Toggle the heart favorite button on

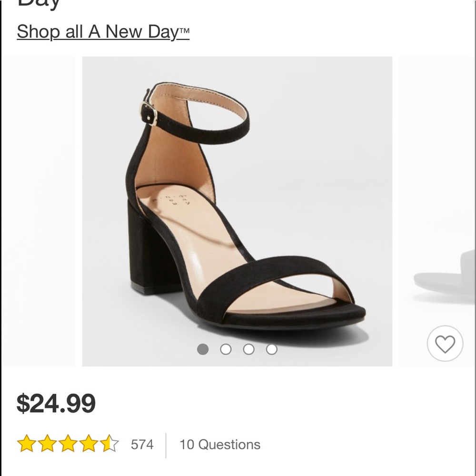pos(445,343)
